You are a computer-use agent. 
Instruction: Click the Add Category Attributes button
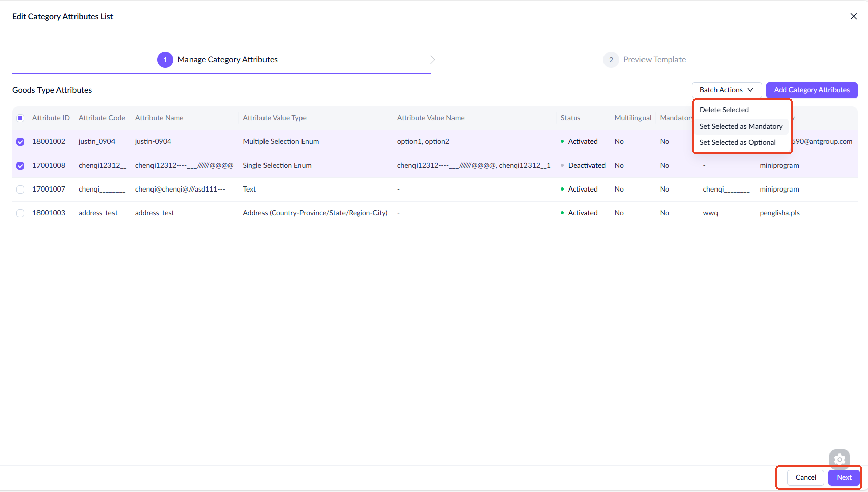811,90
